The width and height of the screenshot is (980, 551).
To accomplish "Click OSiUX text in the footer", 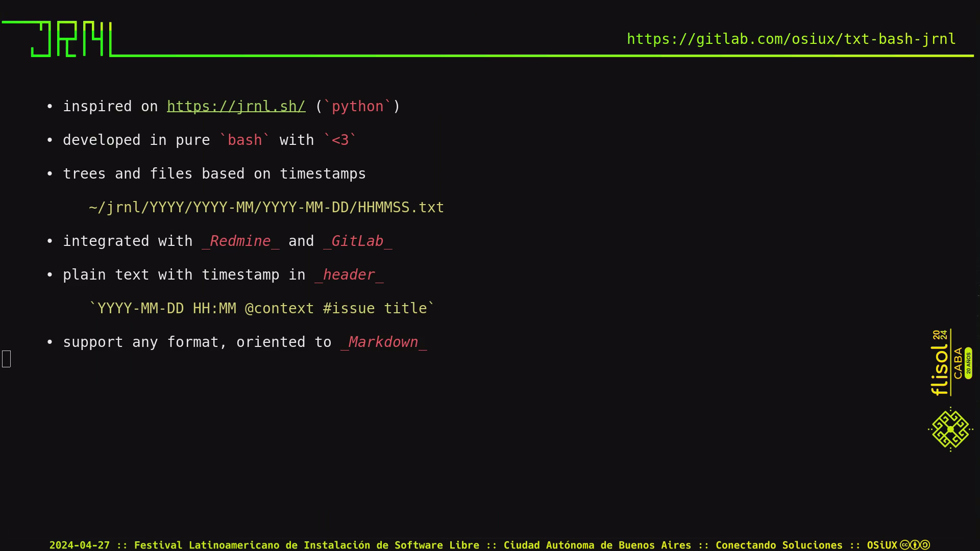I will coord(882,545).
